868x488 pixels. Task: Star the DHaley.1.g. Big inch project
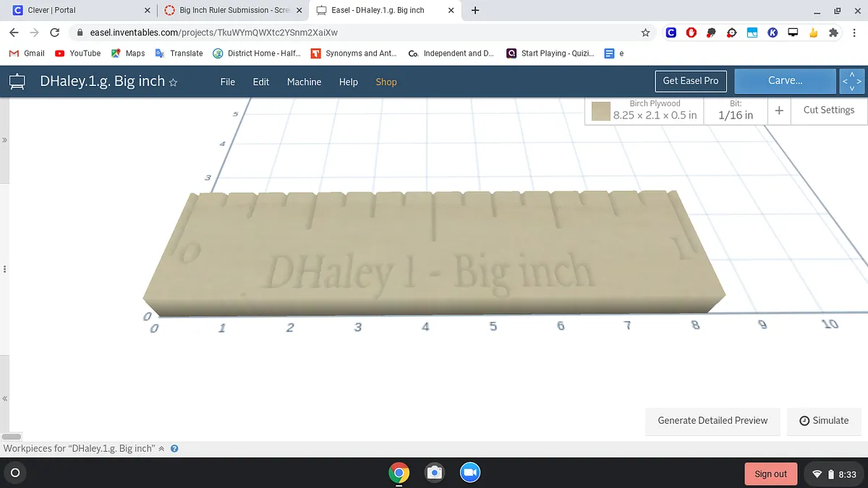coord(173,82)
